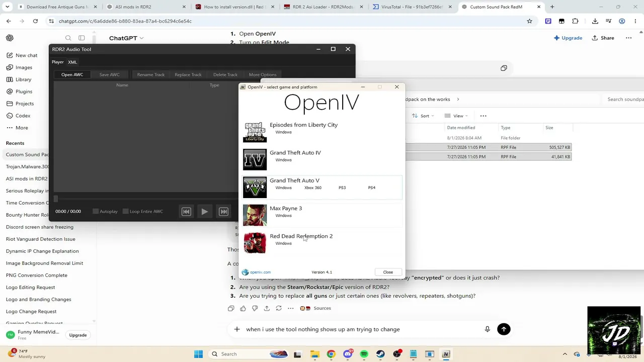
Task: Click Save AWC button
Action: [x=110, y=74]
